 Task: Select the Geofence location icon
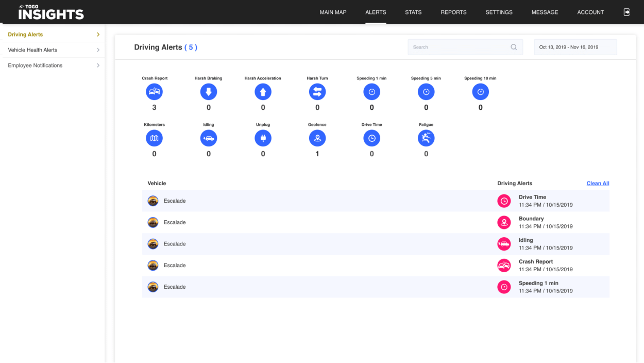pyautogui.click(x=317, y=138)
